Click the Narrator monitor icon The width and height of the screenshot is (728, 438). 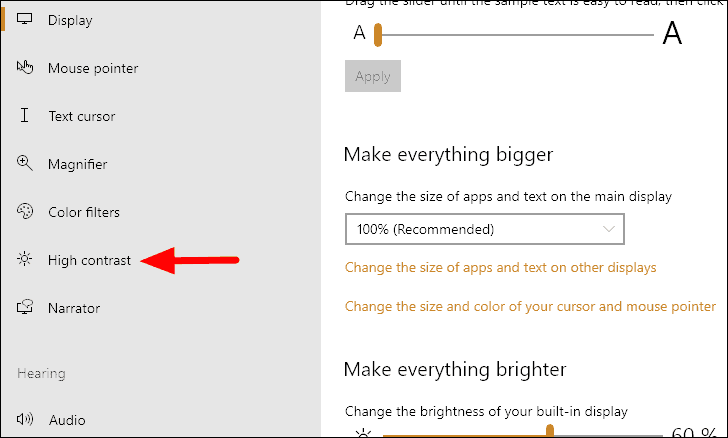point(25,308)
